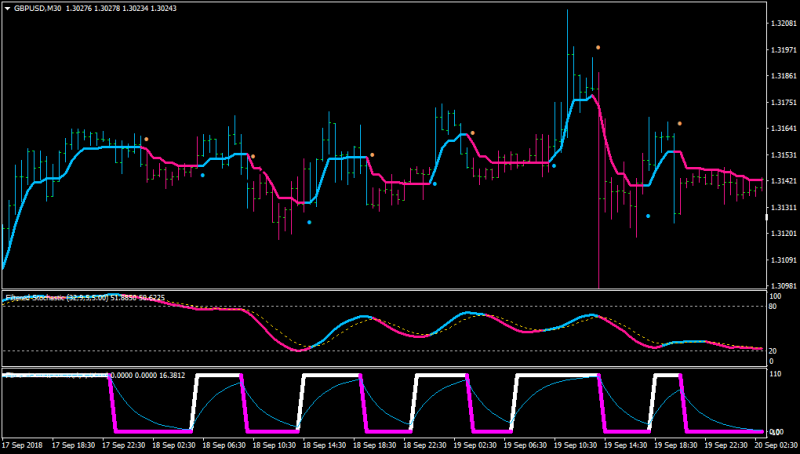The height and width of the screenshot is (454, 800).
Task: Click the 1.31421 price axis label
Action: [784, 181]
